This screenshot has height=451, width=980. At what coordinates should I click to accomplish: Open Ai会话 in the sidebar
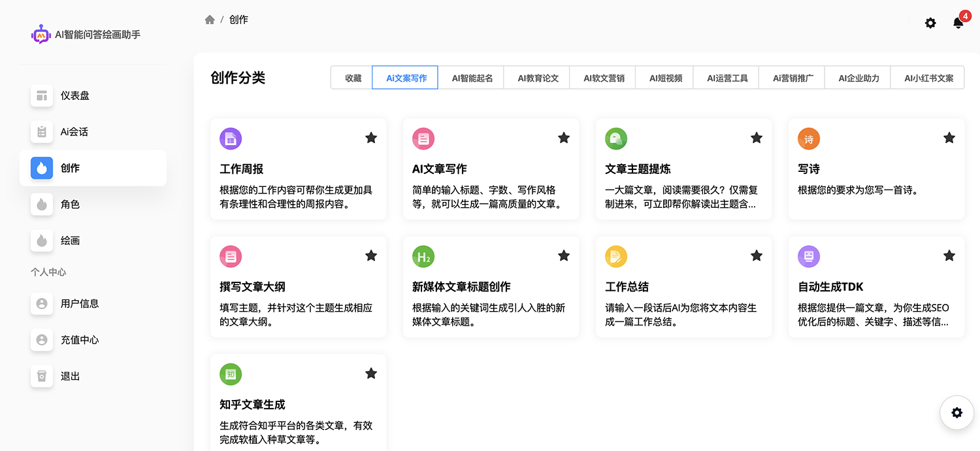(x=74, y=131)
